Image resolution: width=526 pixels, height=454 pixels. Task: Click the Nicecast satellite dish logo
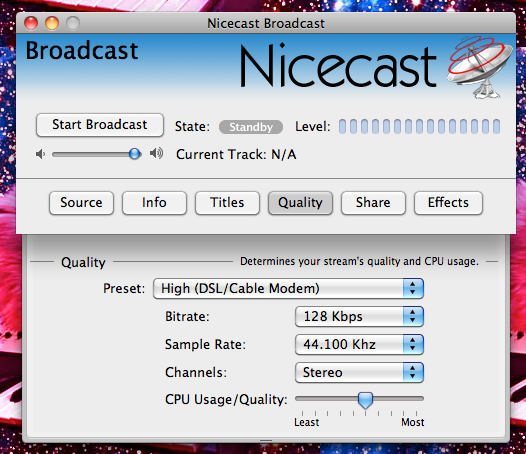coord(480,67)
